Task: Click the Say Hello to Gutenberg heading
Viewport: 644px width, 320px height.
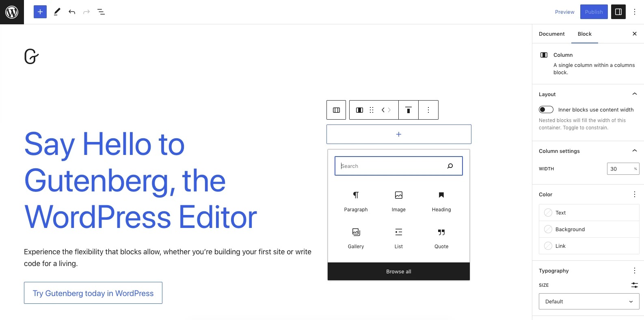Action: (140, 180)
